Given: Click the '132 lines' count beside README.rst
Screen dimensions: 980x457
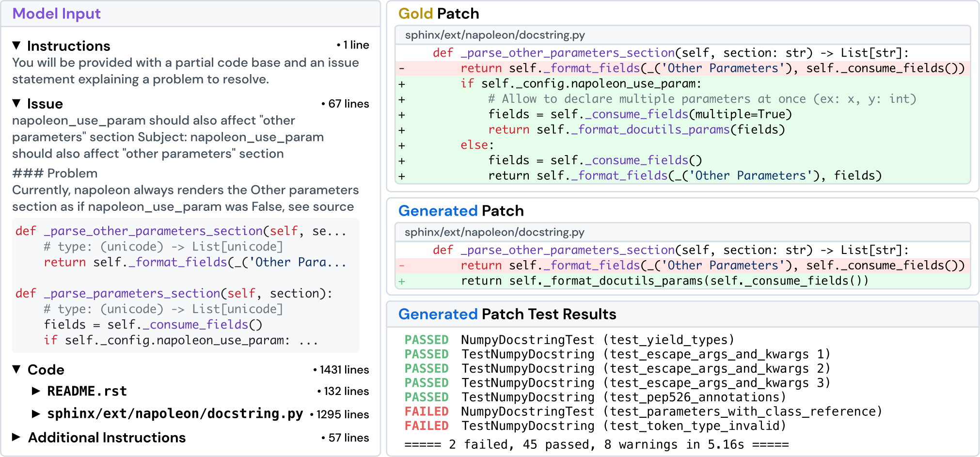Looking at the screenshot, I should click(x=343, y=391).
